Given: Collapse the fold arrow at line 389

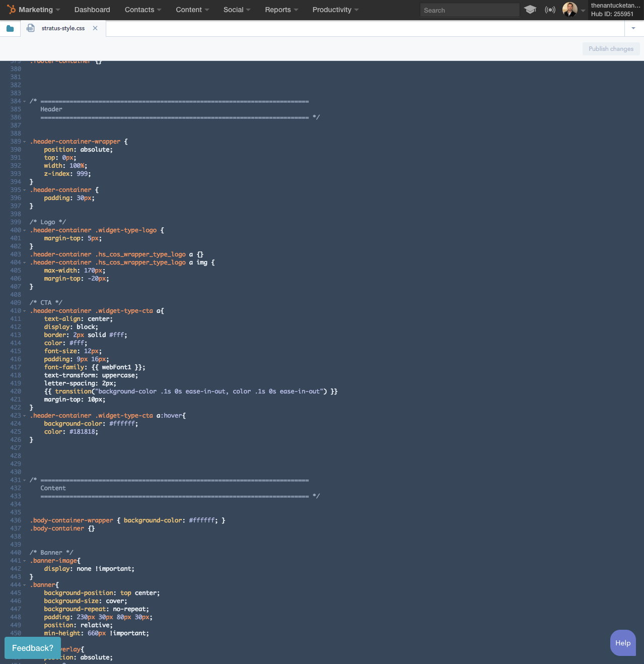Looking at the screenshot, I should click(24, 142).
